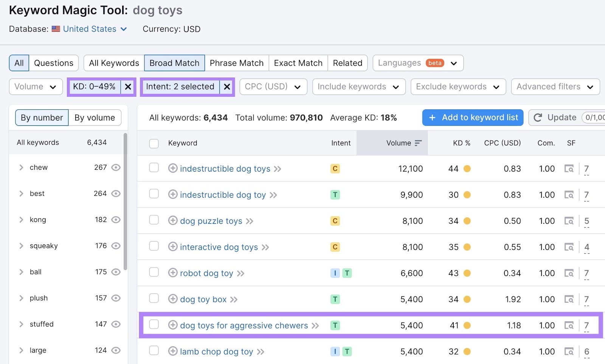Click the "Add to keyword list" button
605x364 pixels.
(472, 118)
